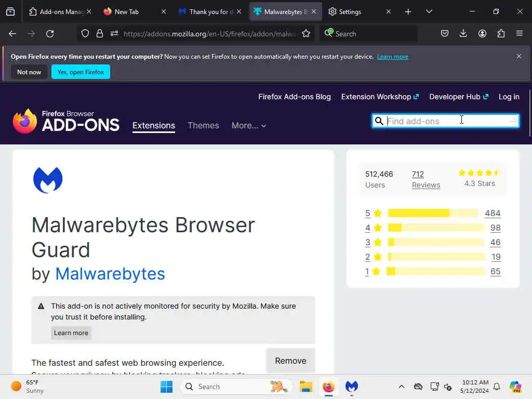Open tracking protection shield icon

pos(85,34)
